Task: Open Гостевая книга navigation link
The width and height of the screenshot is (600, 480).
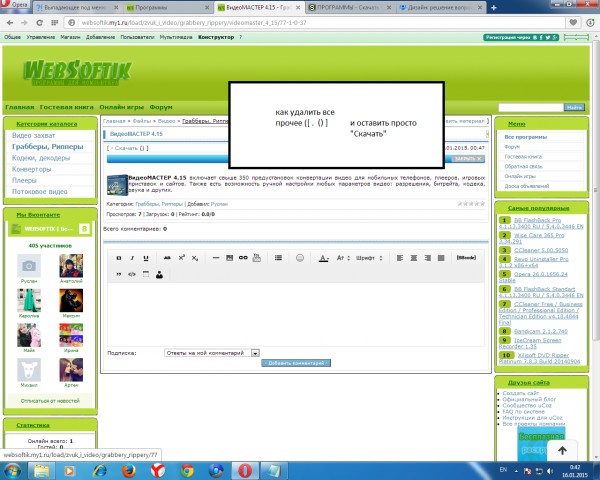Action: pos(67,107)
